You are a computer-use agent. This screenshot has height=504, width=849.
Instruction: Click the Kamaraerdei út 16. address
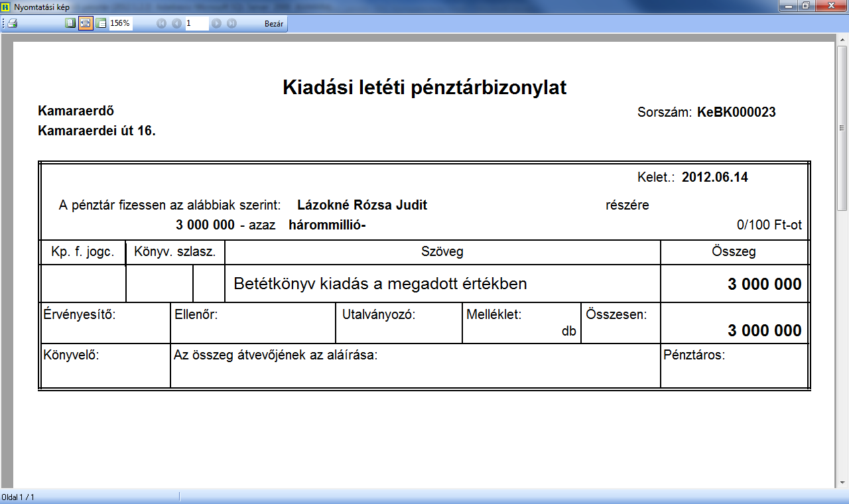coord(97,131)
